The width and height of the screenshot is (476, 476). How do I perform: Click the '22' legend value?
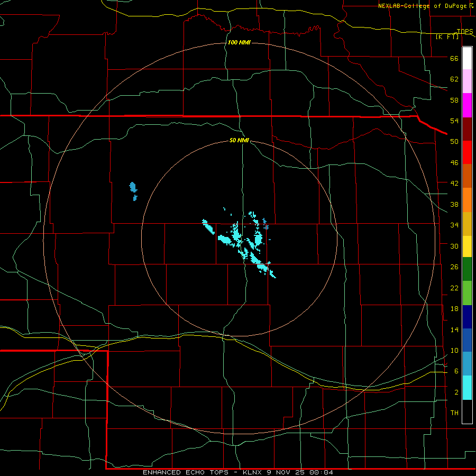(x=454, y=288)
